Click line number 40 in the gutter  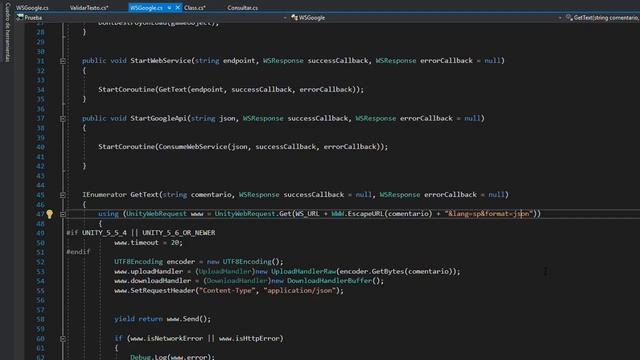point(40,147)
